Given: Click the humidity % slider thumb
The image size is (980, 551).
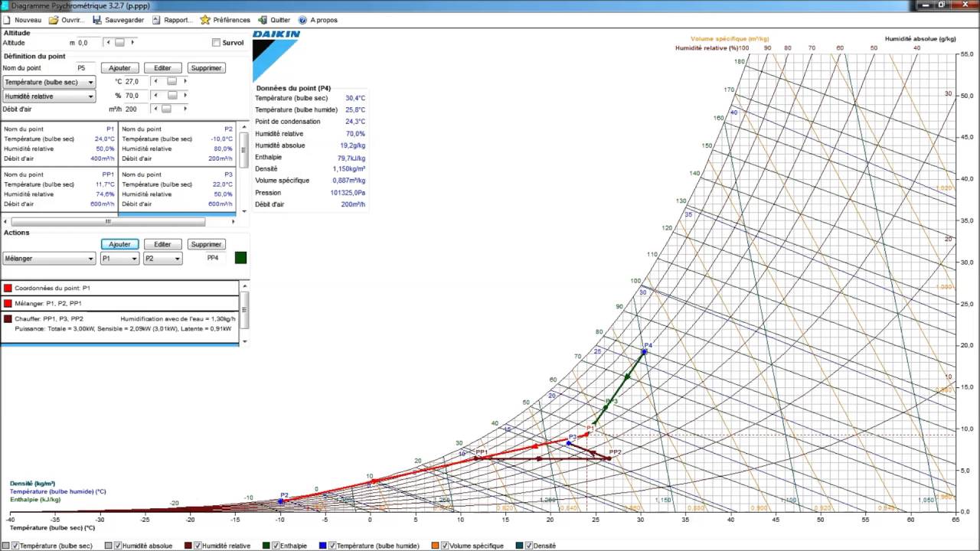Looking at the screenshot, I should [172, 96].
